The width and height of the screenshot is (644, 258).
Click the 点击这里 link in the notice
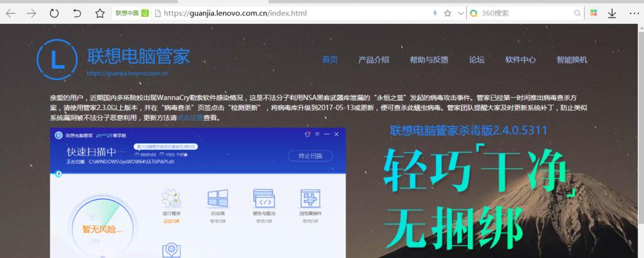pyautogui.click(x=190, y=118)
